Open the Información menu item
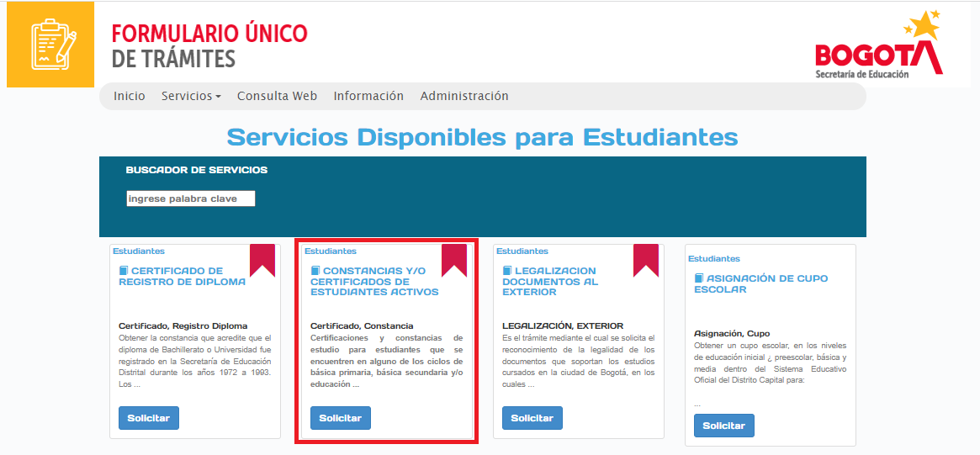Viewport: 980px width, 455px height. pyautogui.click(x=368, y=96)
